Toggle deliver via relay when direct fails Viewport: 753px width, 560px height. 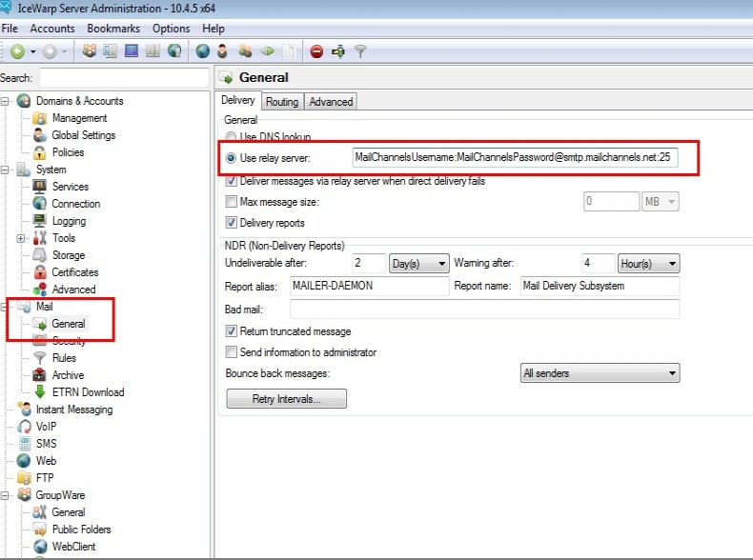coord(231,181)
